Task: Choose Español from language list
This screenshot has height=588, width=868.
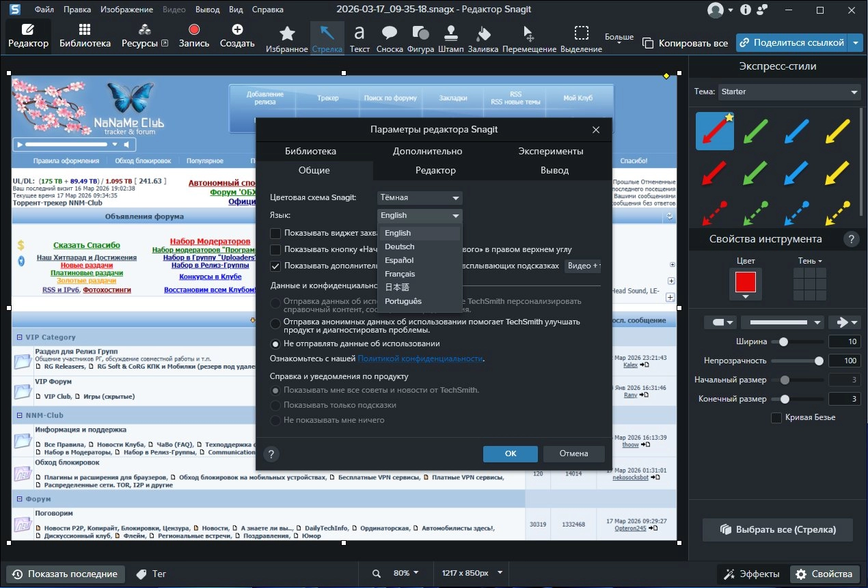Action: [x=420, y=260]
